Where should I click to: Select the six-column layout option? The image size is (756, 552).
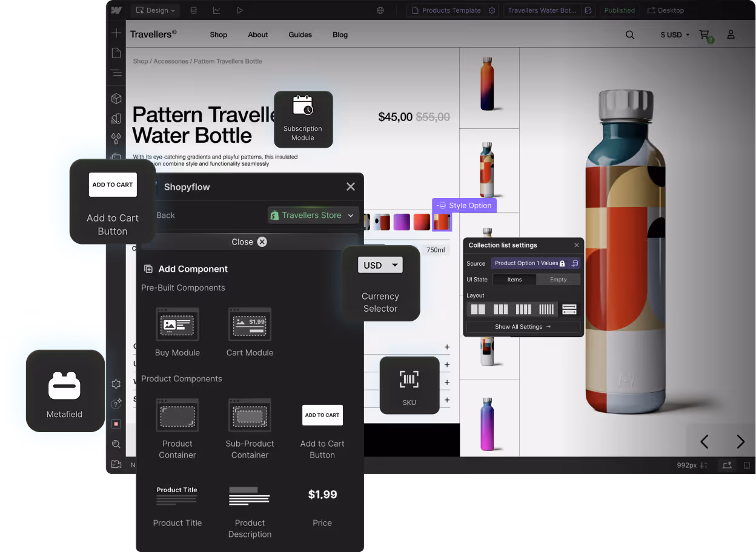[x=546, y=309]
